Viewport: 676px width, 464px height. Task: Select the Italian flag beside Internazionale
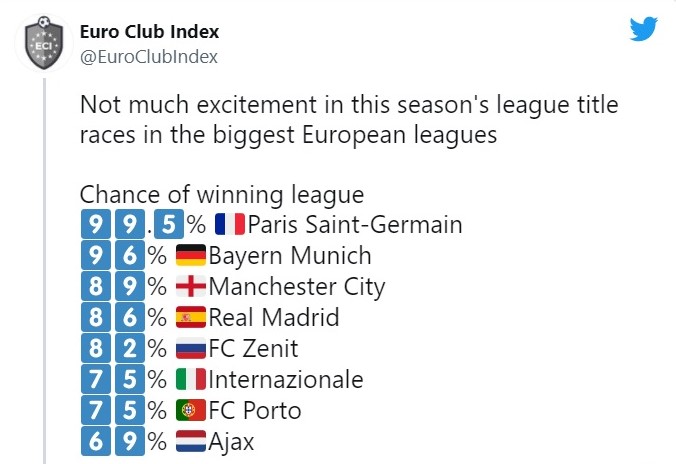click(191, 379)
